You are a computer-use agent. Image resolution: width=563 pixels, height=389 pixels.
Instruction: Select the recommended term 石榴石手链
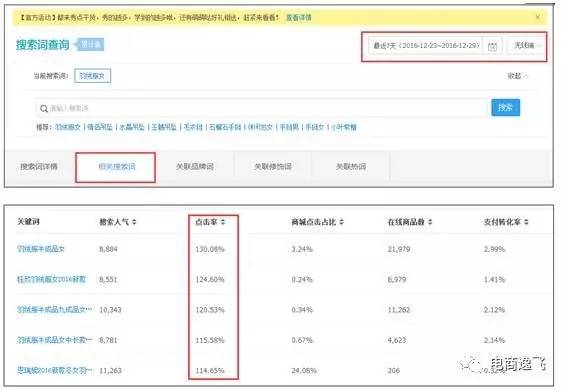[x=225, y=127]
